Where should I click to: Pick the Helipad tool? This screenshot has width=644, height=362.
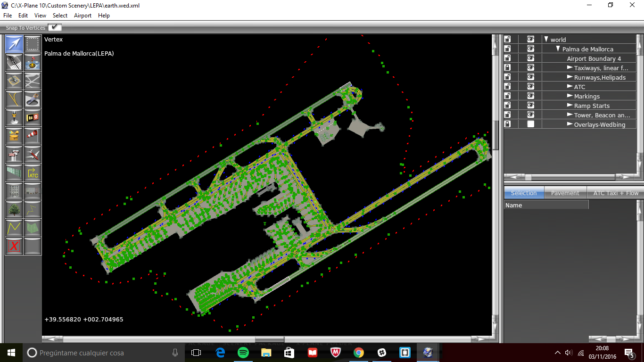(14, 81)
